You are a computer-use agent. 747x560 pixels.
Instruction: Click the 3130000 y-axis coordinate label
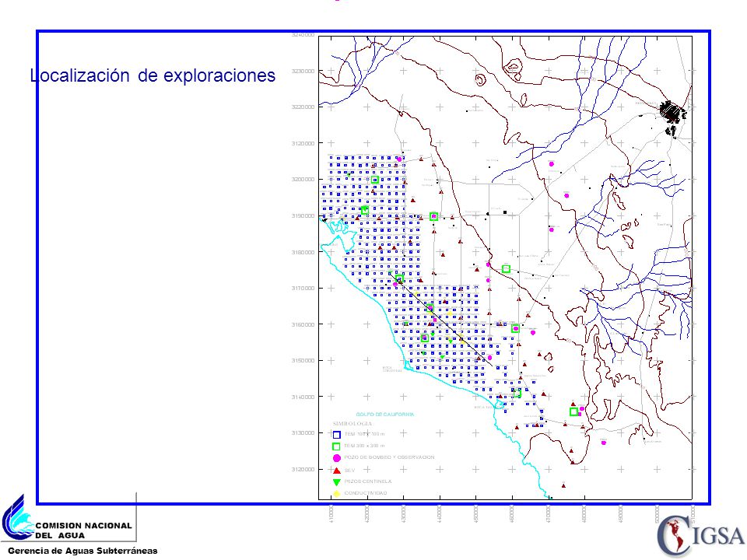(x=303, y=433)
